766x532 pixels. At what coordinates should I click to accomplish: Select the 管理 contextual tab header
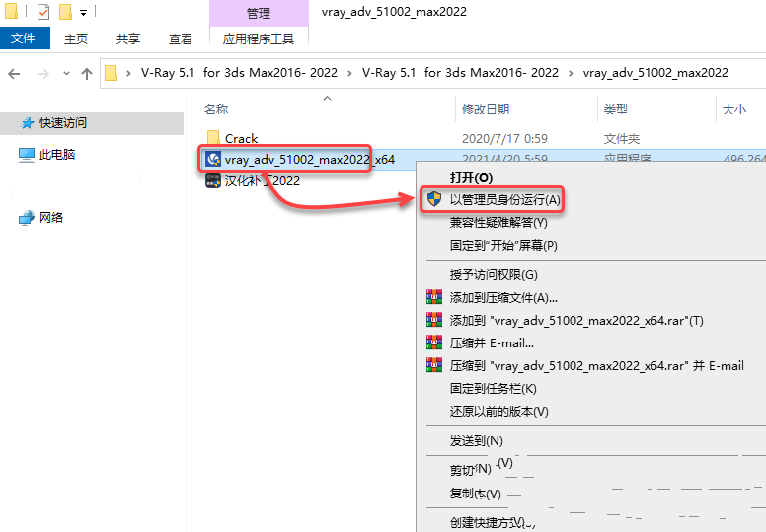coord(259,13)
